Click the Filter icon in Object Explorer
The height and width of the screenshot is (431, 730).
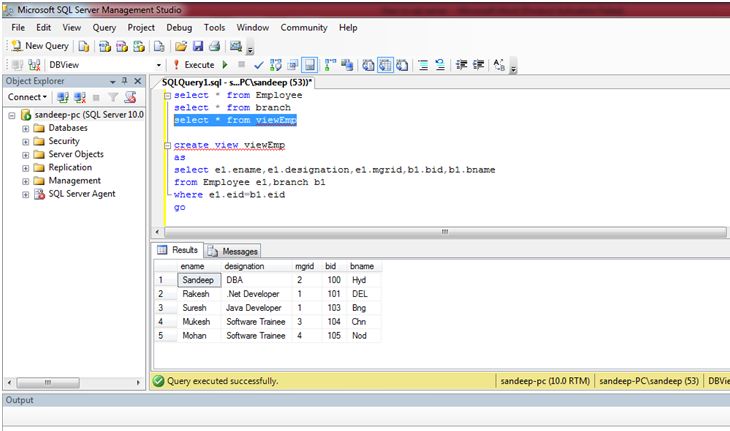point(113,97)
